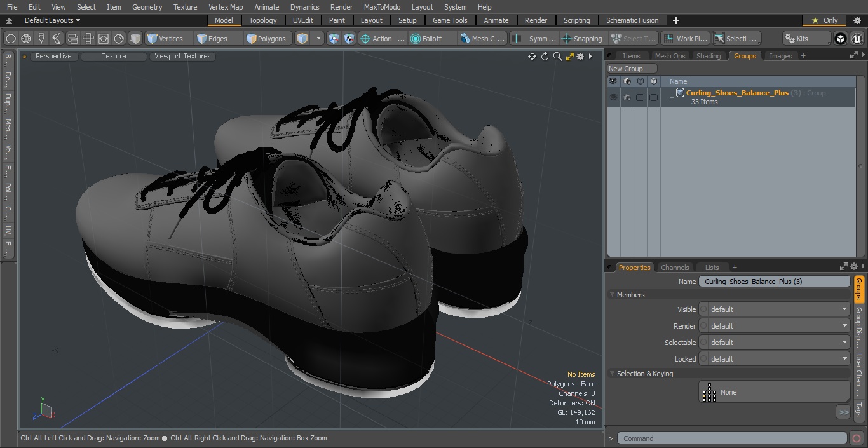Viewport: 868px width, 448px height.
Task: Click the first colored center selection icon
Action: (x=334, y=39)
